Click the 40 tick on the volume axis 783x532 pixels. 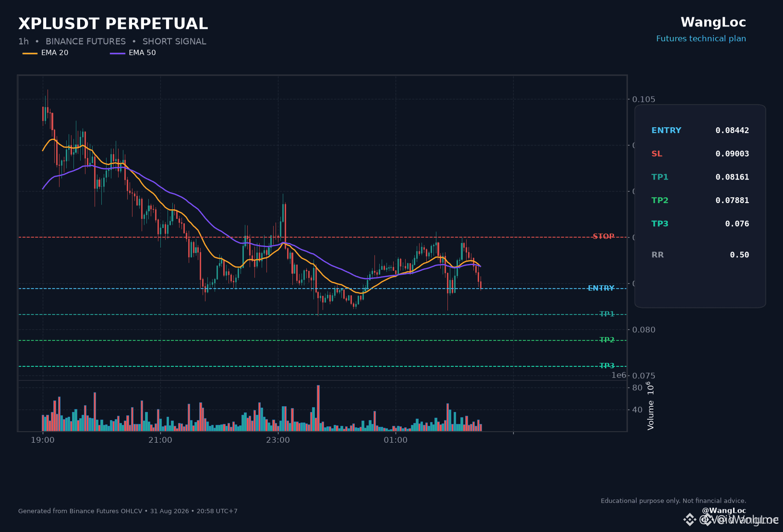(x=638, y=410)
